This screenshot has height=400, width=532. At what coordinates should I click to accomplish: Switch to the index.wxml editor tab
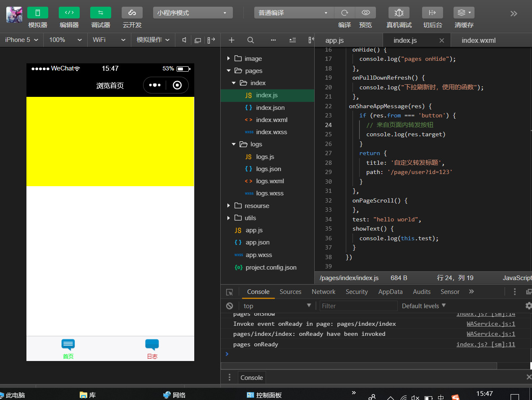(x=478, y=40)
